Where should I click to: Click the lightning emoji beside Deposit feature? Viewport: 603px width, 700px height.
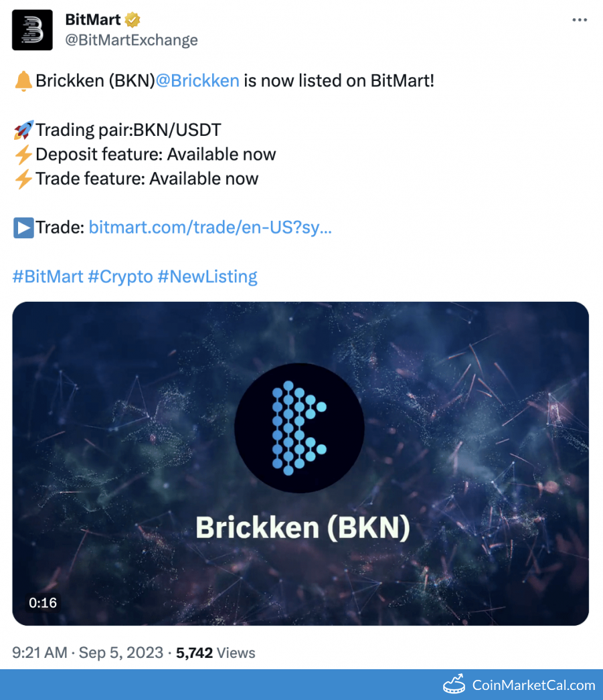click(23, 155)
